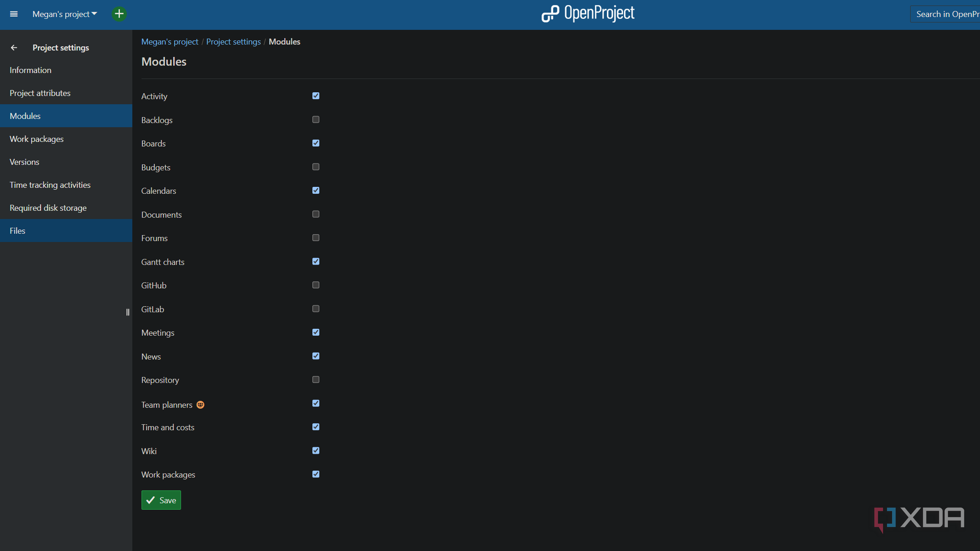Image resolution: width=980 pixels, height=551 pixels.
Task: Follow Megan's project breadcrumb link
Action: tap(170, 42)
